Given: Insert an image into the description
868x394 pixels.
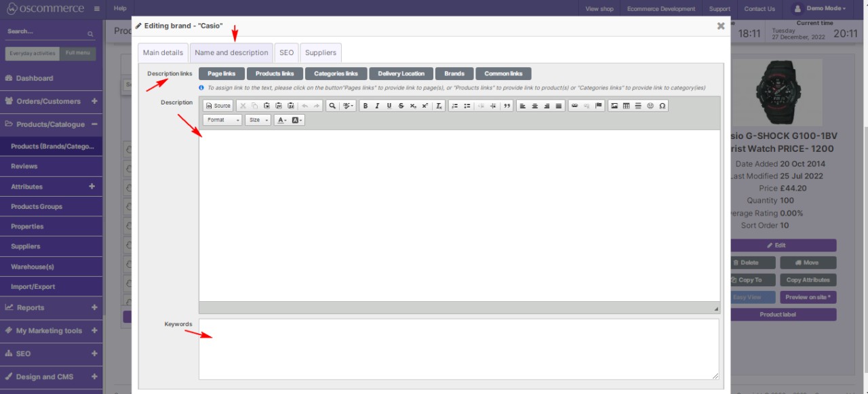Looking at the screenshot, I should click(614, 106).
